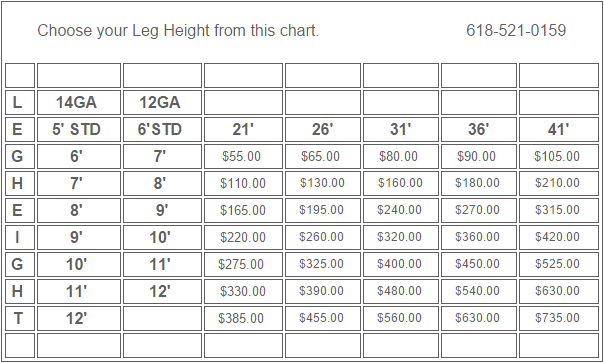Click the $130.00 price cell
The height and width of the screenshot is (363, 604).
(323, 183)
